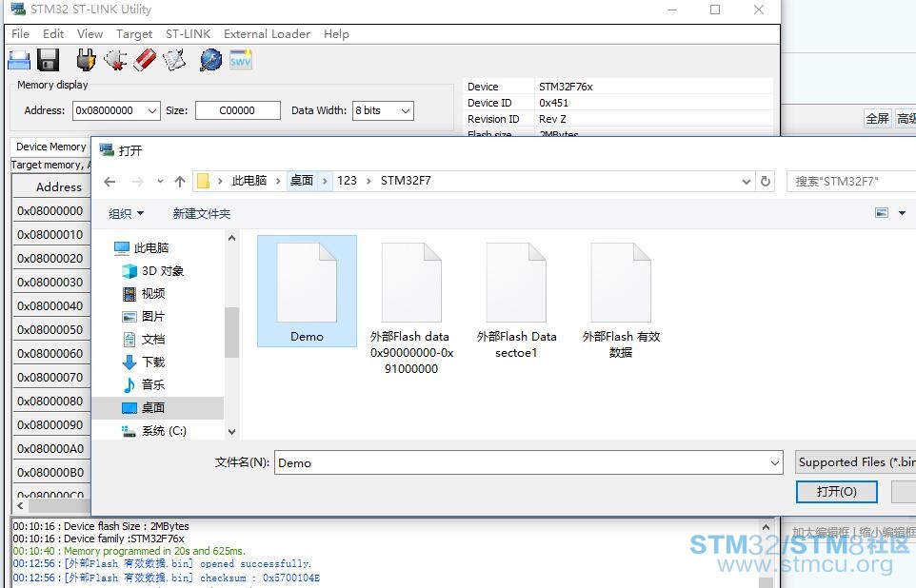
Task: Click the Address column header
Action: (x=58, y=186)
